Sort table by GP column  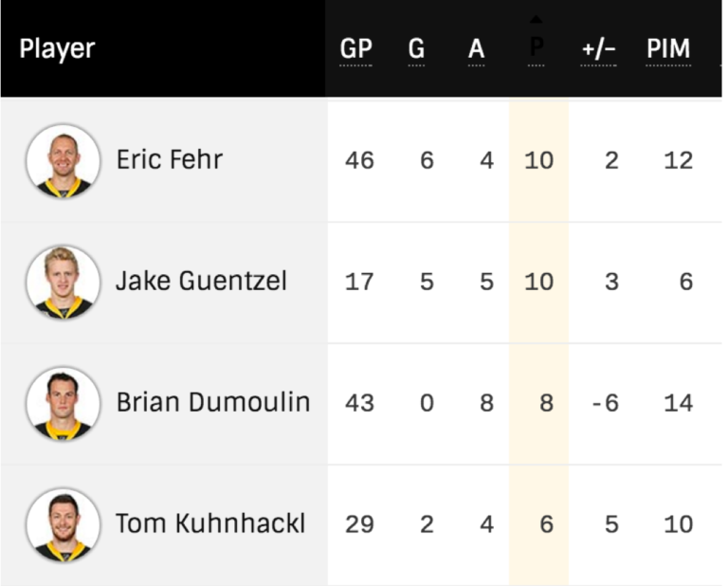coord(356,49)
